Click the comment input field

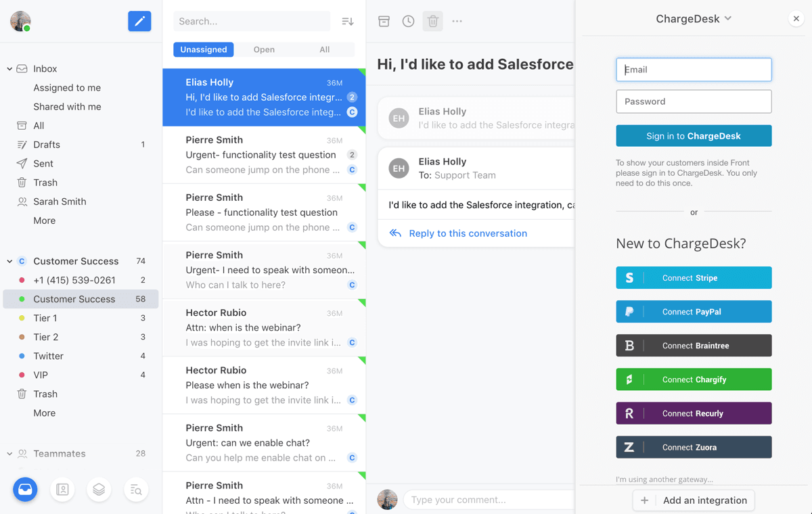pos(487,499)
